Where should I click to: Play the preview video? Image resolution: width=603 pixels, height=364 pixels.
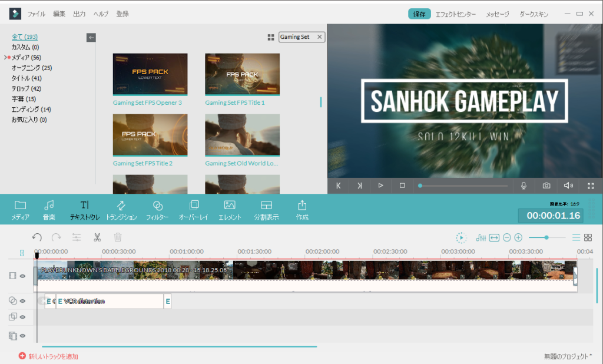[x=381, y=186]
